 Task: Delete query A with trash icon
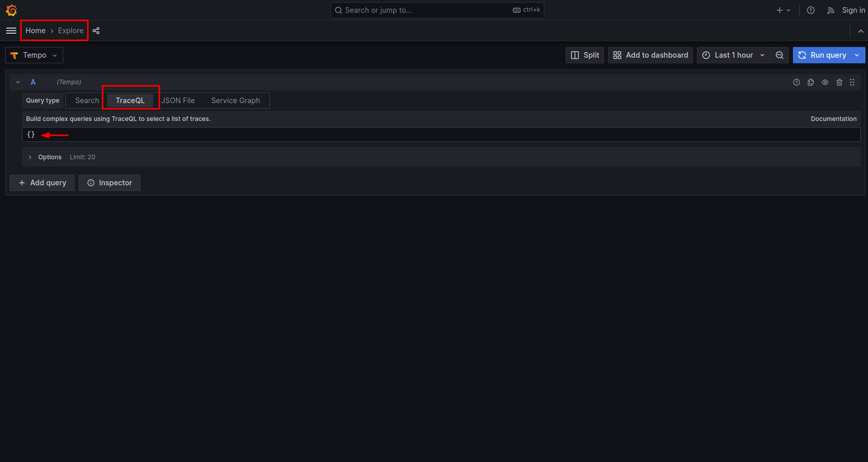[839, 82]
